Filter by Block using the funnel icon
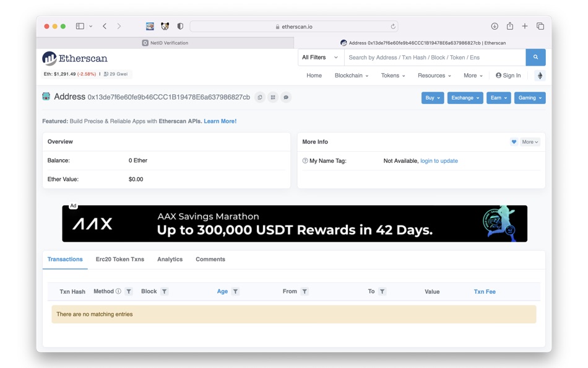 click(x=164, y=291)
